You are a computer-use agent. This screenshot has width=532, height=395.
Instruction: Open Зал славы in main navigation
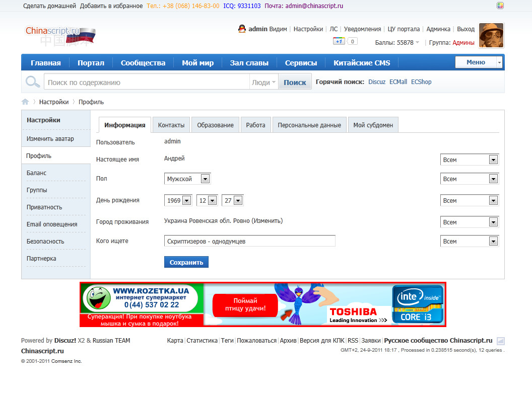tap(249, 63)
